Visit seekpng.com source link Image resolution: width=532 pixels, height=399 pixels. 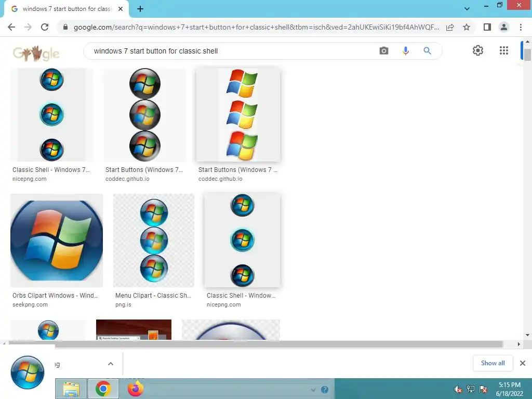pyautogui.click(x=30, y=304)
